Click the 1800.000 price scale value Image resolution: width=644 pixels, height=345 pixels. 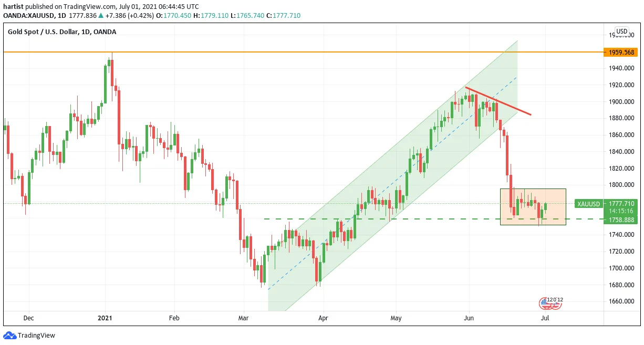tap(622, 185)
